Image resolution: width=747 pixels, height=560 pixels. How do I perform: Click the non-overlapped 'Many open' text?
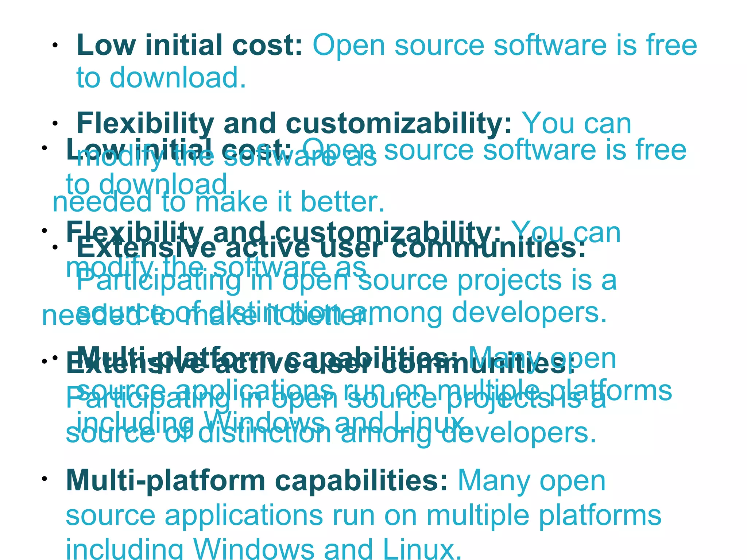click(x=532, y=481)
